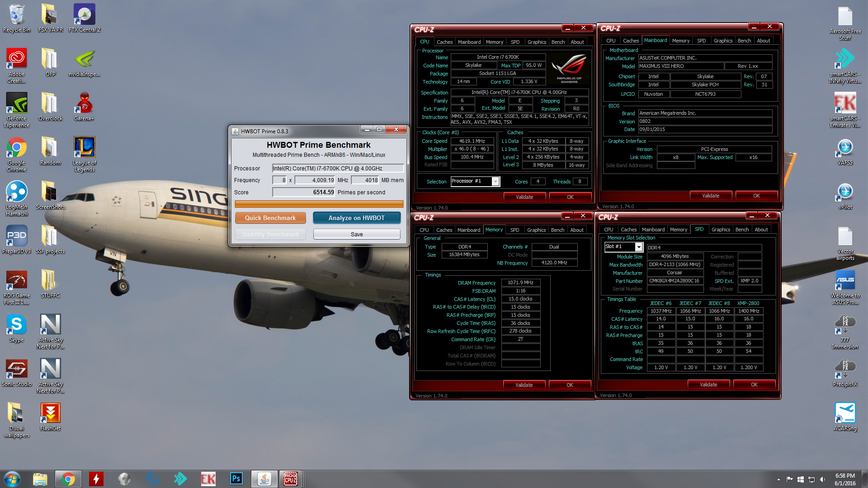Launch ACARSng desktop shortcut
Screen dimensions: 868x488
[x=845, y=417]
